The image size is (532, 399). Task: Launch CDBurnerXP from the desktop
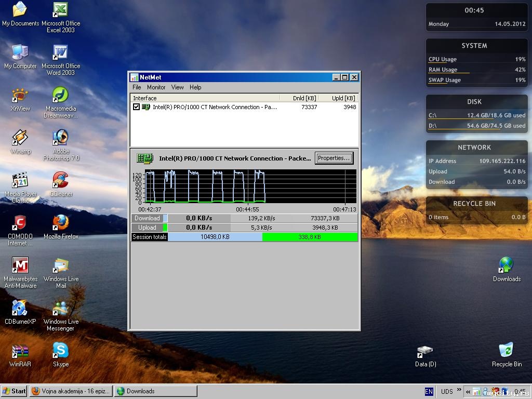(20, 309)
